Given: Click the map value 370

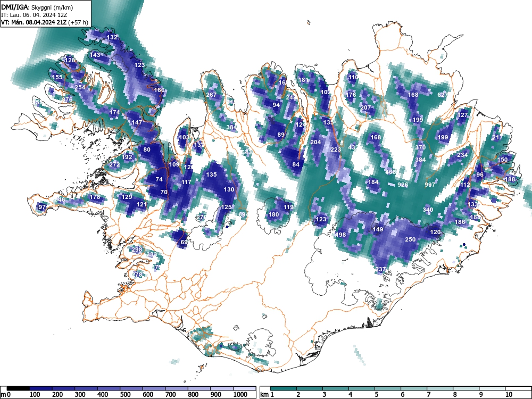Looking at the screenshot, I should coord(420,147).
